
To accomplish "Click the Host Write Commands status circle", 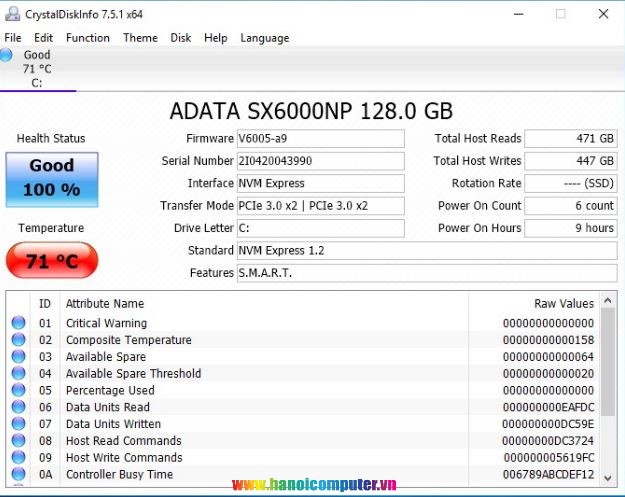I will pyautogui.click(x=18, y=457).
